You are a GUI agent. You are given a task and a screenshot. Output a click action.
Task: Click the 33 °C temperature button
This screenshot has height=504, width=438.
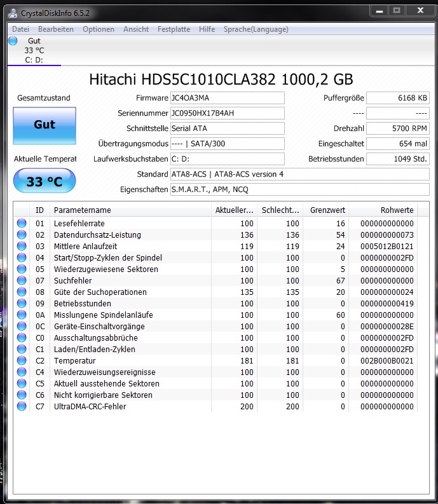pyautogui.click(x=44, y=181)
